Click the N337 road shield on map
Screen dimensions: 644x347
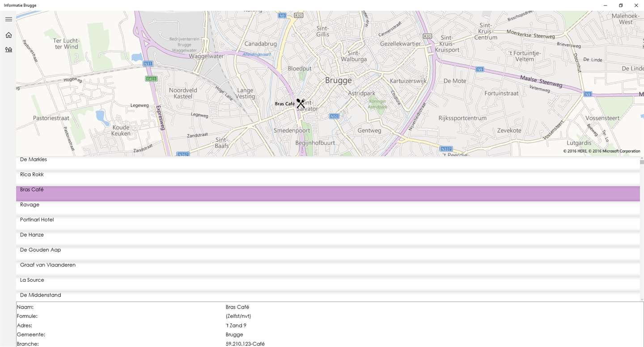(446, 149)
